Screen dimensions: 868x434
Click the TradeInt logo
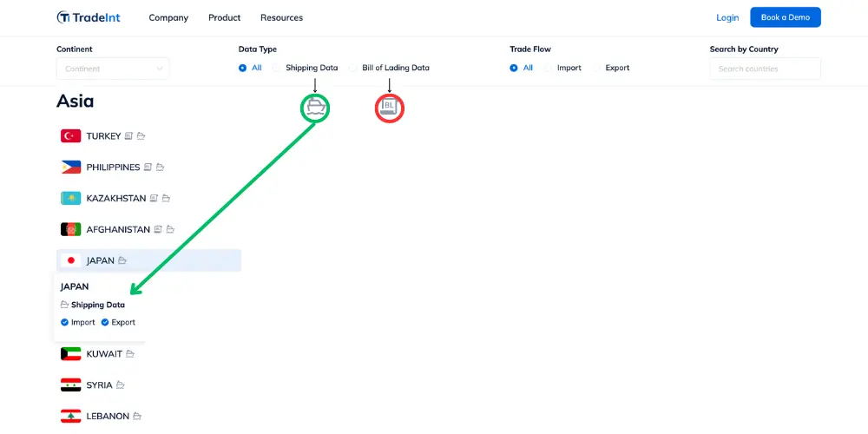(89, 17)
